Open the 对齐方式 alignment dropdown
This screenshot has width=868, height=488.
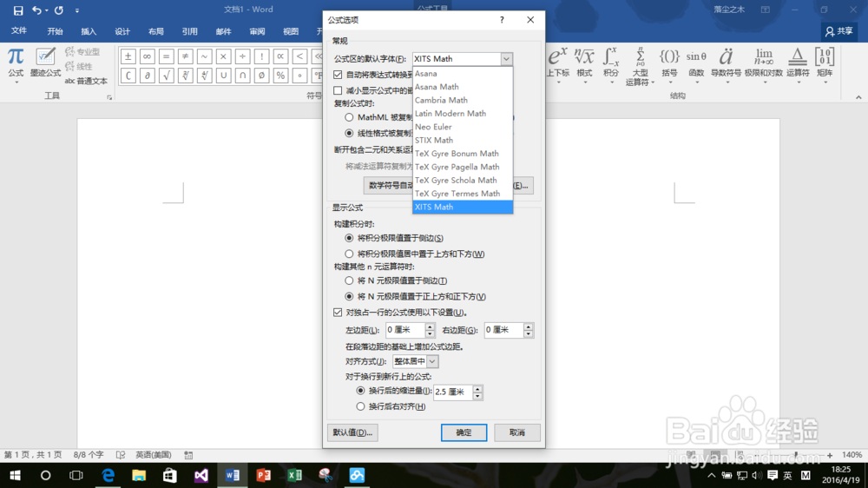(432, 361)
